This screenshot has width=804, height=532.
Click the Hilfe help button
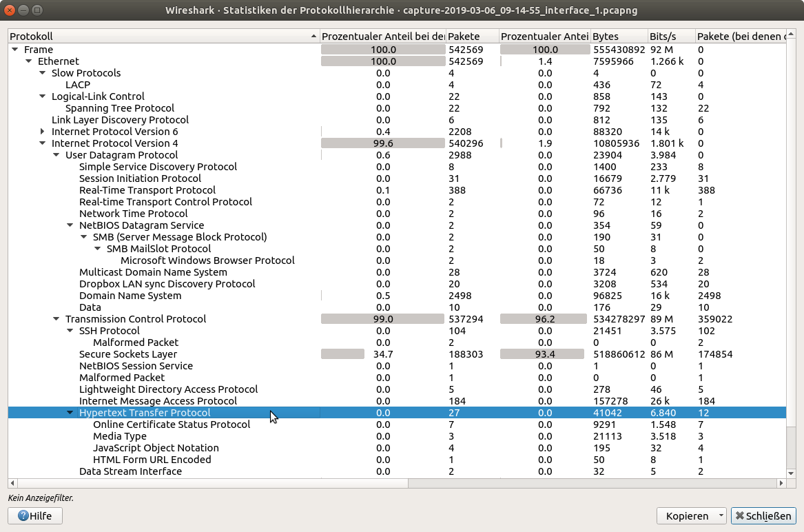click(x=34, y=515)
